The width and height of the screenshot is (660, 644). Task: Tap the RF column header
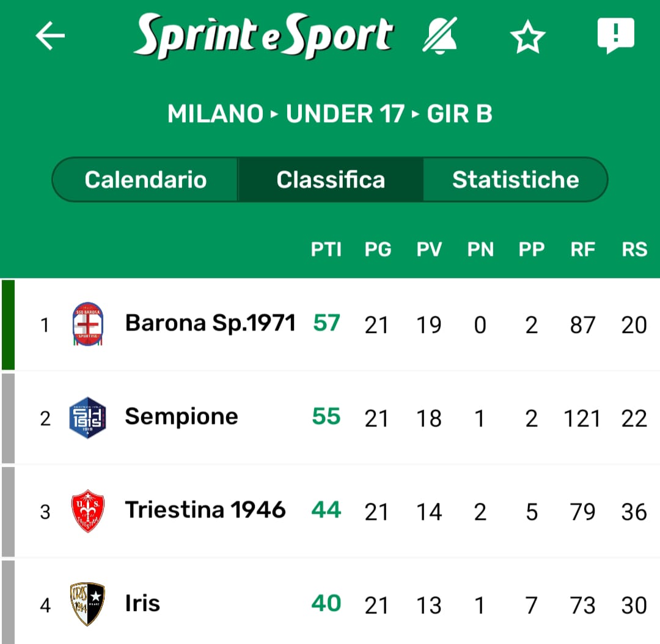coord(582,249)
